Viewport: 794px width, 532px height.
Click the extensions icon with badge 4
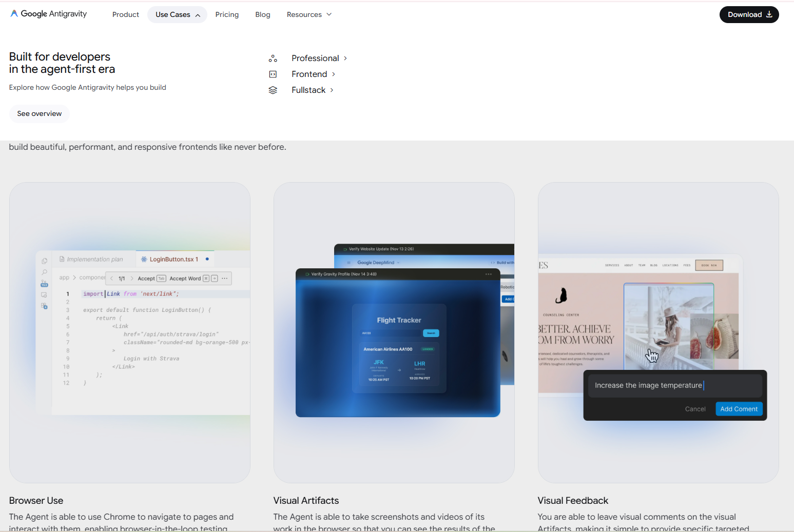[45, 306]
